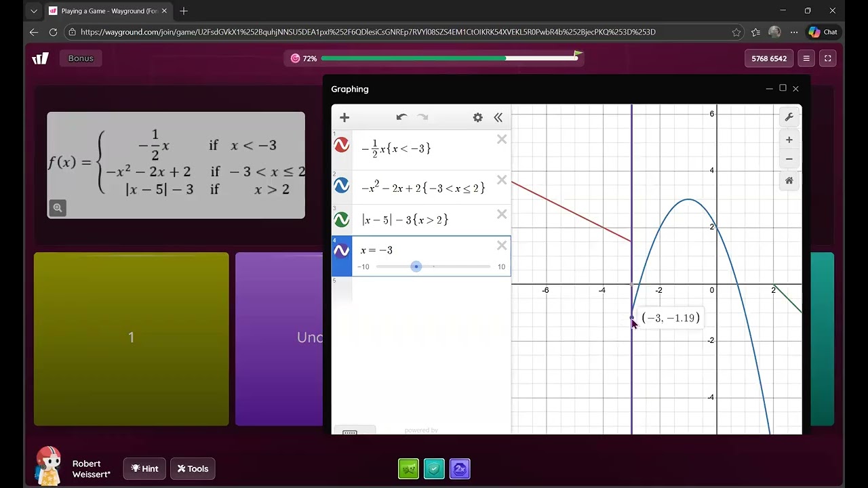The image size is (868, 488).
Task: Open the tab search dropdown
Action: (34, 11)
